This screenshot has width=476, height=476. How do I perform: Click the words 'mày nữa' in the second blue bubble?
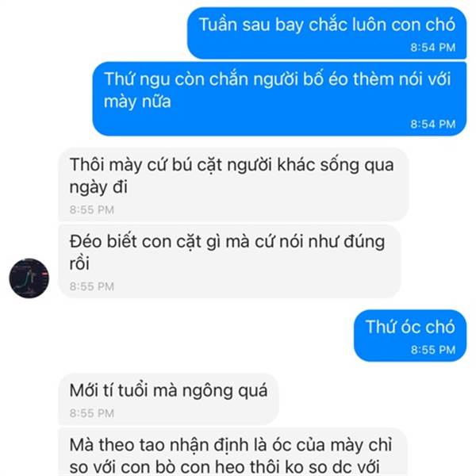[137, 102]
